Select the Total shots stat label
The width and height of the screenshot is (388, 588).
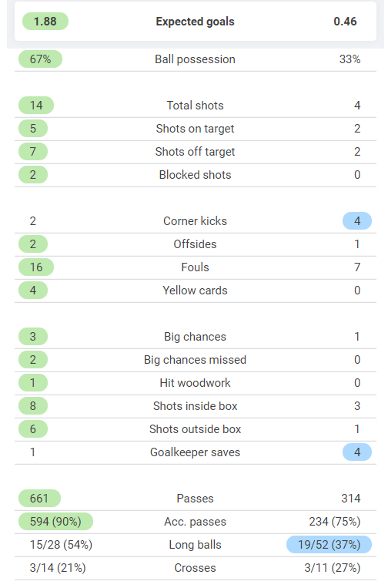point(195,106)
